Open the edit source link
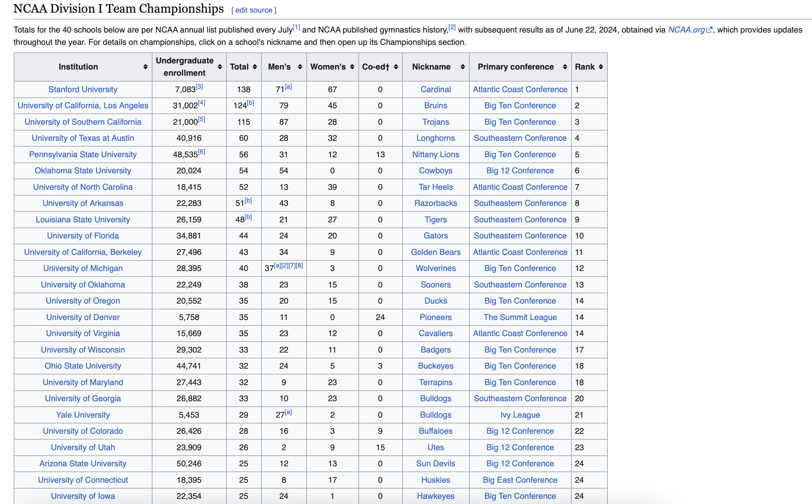Viewport: 812px width, 504px height. point(254,10)
